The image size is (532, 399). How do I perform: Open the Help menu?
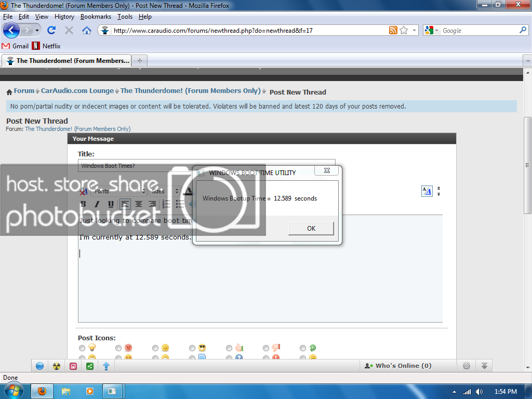pos(145,17)
